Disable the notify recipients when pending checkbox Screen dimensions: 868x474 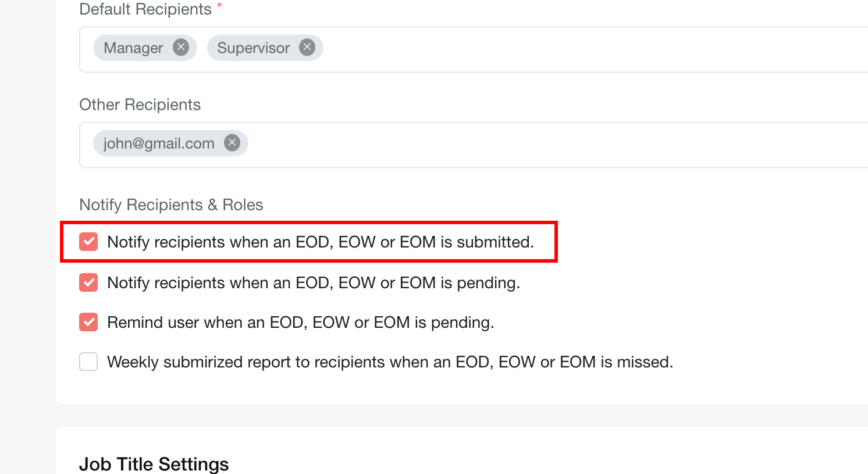pos(88,282)
